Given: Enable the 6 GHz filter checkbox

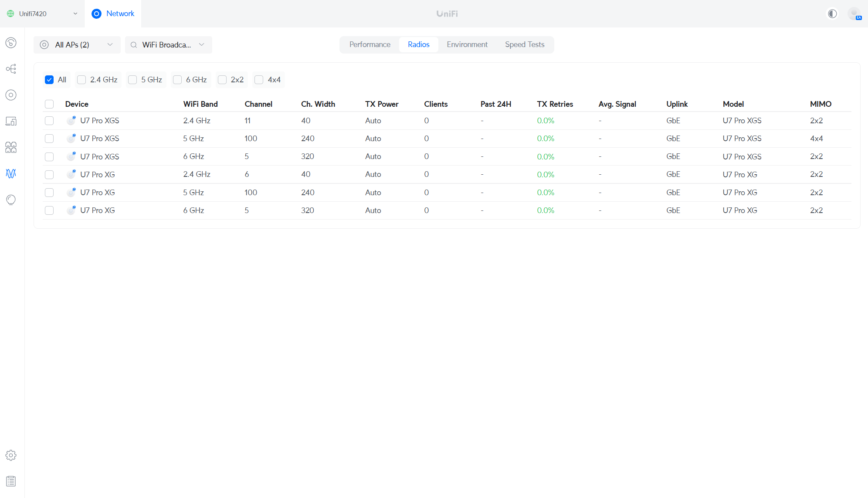Looking at the screenshot, I should [x=177, y=80].
